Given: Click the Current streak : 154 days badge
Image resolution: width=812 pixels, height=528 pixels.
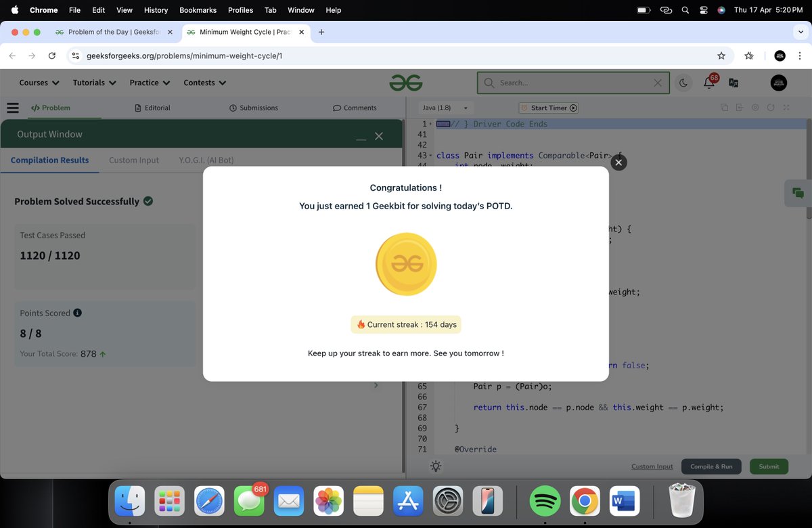Looking at the screenshot, I should click(x=406, y=324).
